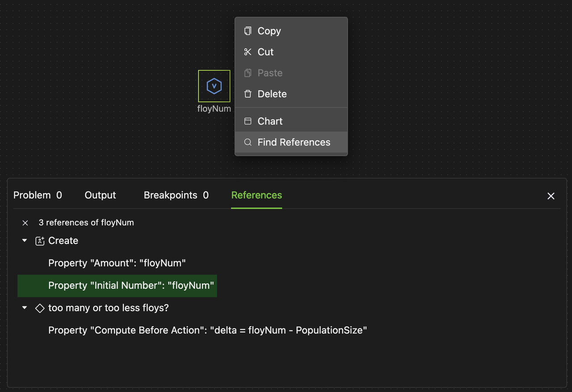This screenshot has height=392, width=572.
Task: Open the Output tab
Action: click(100, 195)
